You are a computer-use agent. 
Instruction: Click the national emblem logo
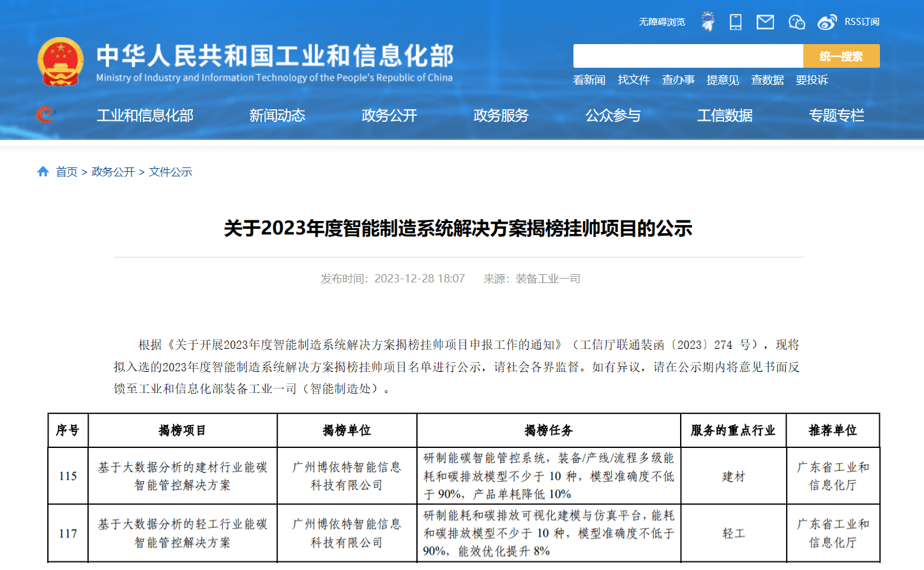pyautogui.click(x=61, y=62)
